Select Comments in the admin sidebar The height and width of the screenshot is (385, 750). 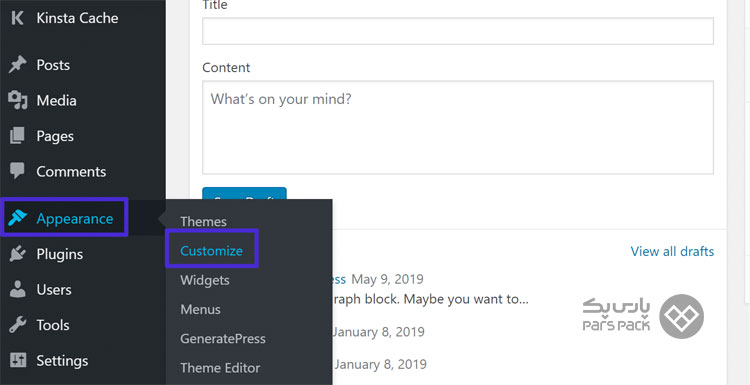click(x=71, y=171)
